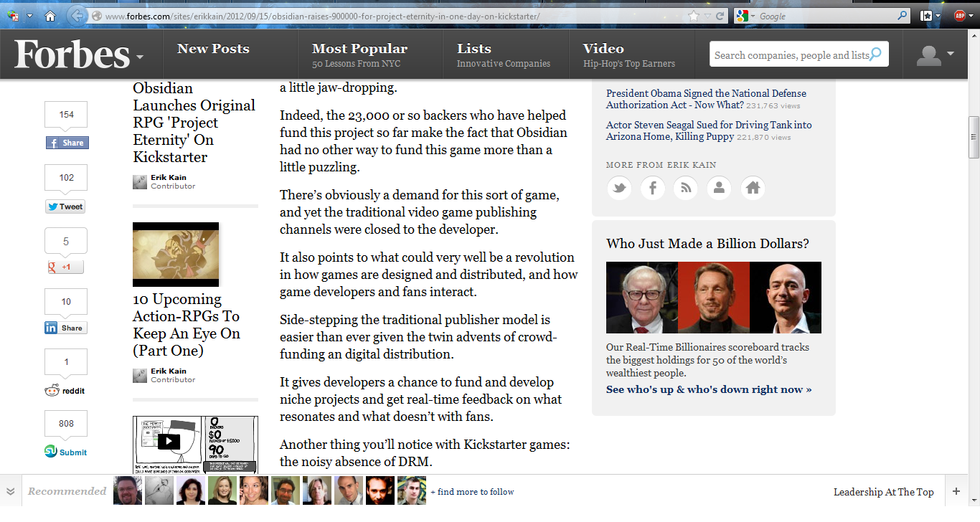Click the Google +1 button
This screenshot has width=980, height=522.
65,267
